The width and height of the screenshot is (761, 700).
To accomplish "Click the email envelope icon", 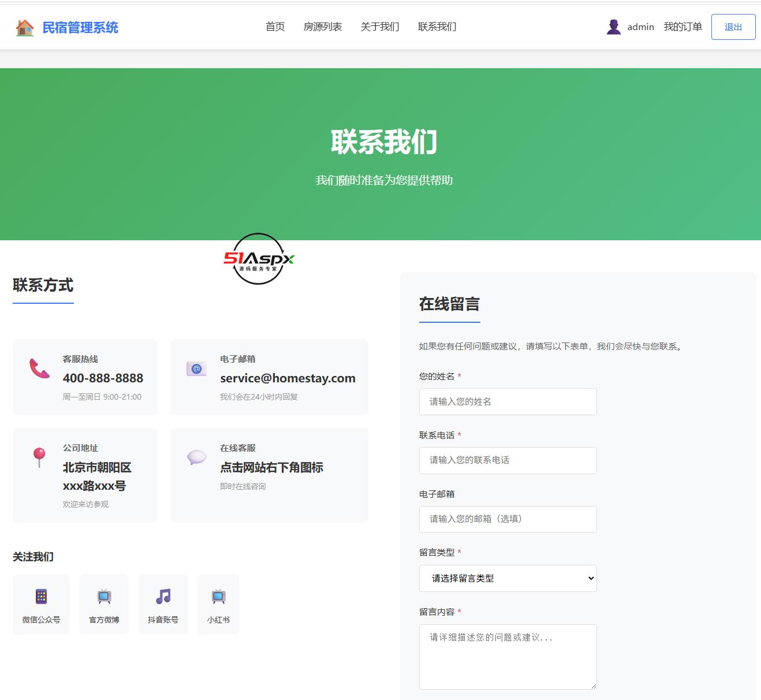I will 196,368.
